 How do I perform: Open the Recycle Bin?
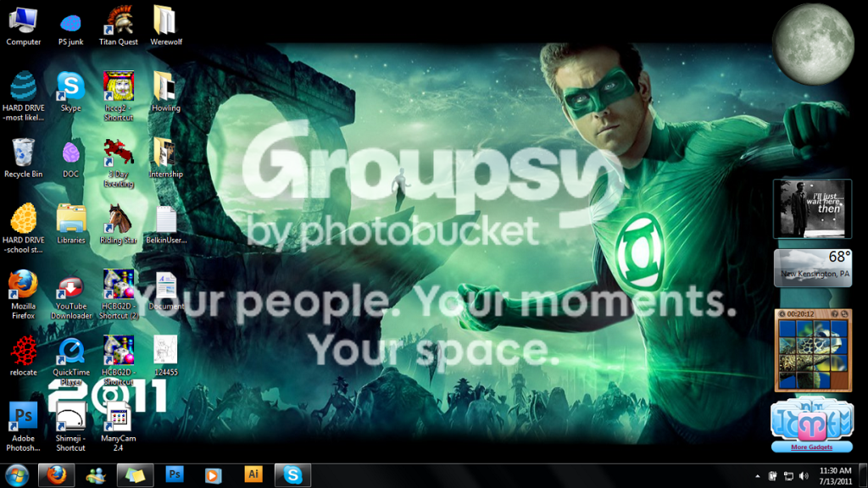click(23, 158)
